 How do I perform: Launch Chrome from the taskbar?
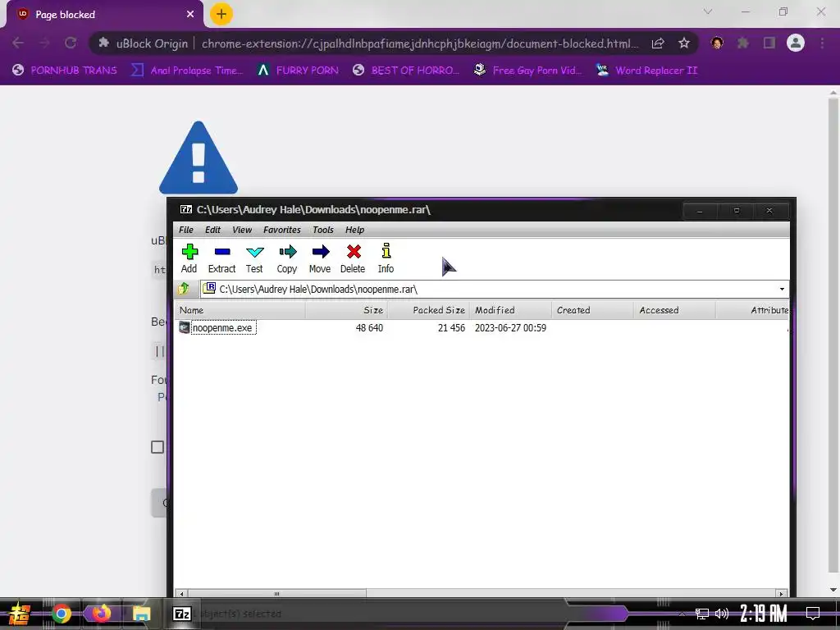[x=62, y=614]
